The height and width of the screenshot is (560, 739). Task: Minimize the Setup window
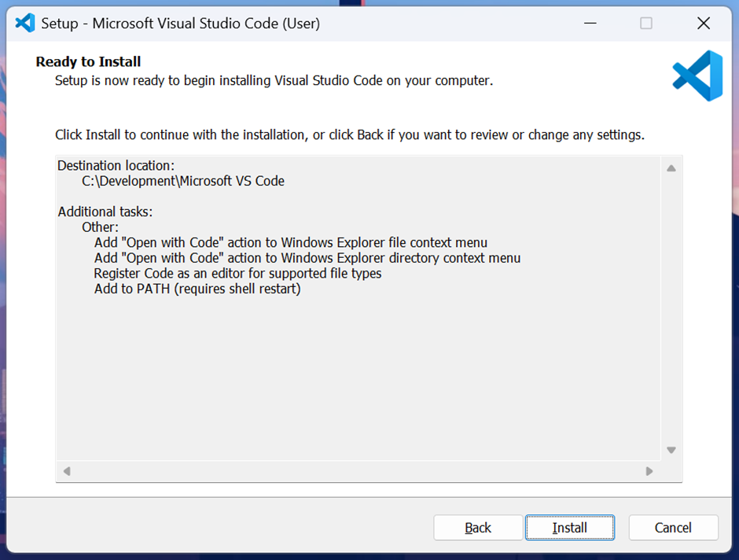coord(590,23)
